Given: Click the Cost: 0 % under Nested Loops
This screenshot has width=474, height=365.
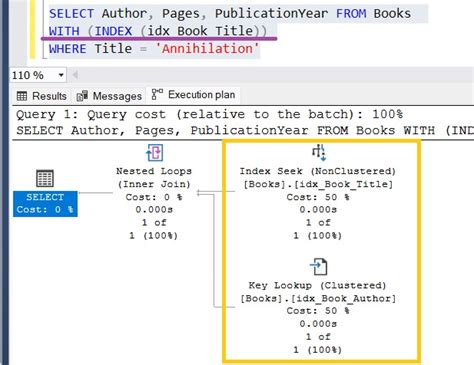Looking at the screenshot, I should point(154,197).
